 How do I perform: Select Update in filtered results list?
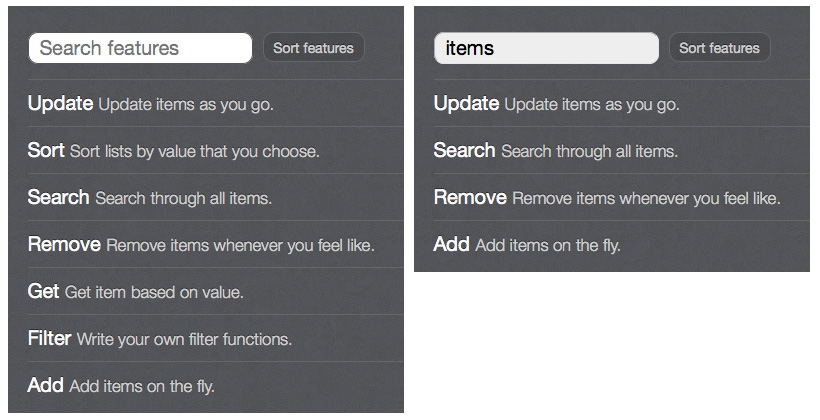point(621,104)
